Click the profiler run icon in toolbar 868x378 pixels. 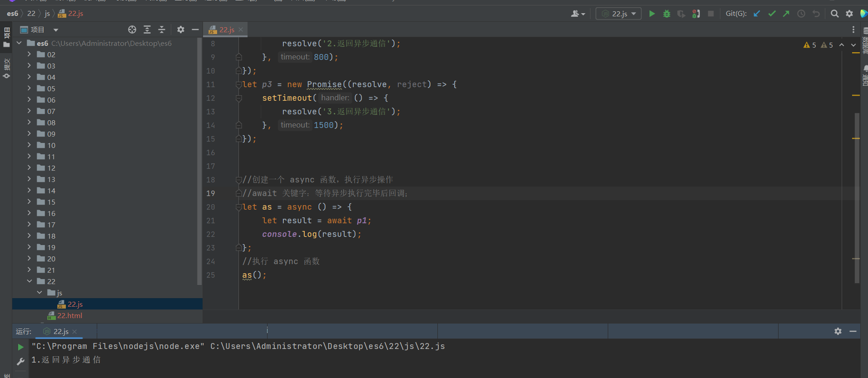696,14
